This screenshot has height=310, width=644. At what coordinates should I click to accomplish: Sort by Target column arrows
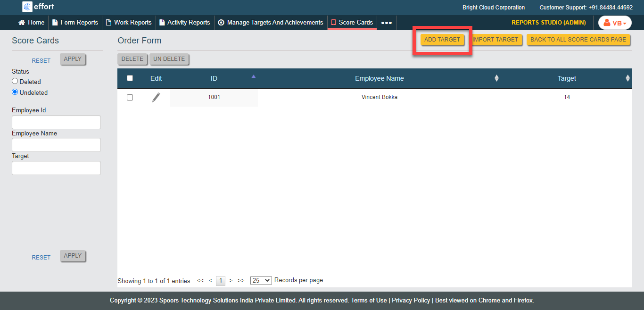pyautogui.click(x=627, y=78)
